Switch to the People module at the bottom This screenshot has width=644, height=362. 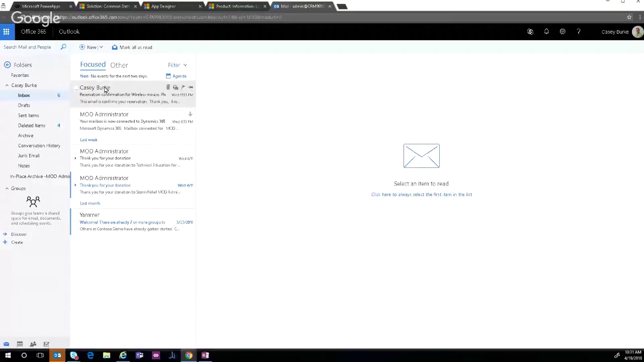(33, 344)
